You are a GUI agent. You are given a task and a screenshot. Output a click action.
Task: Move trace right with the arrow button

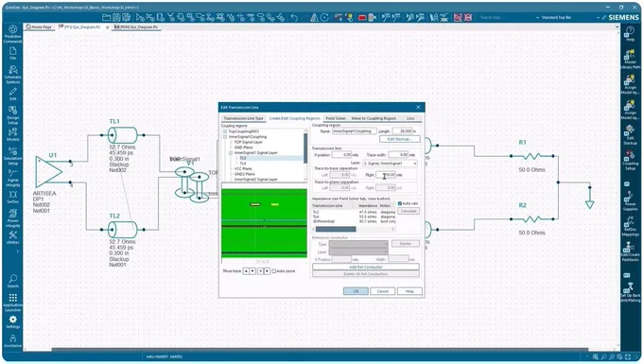[267, 271]
